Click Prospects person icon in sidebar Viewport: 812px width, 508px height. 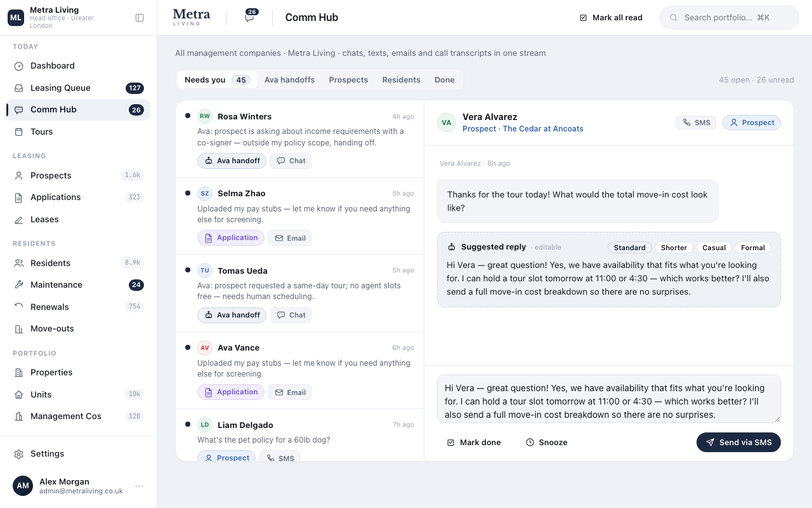click(x=19, y=176)
